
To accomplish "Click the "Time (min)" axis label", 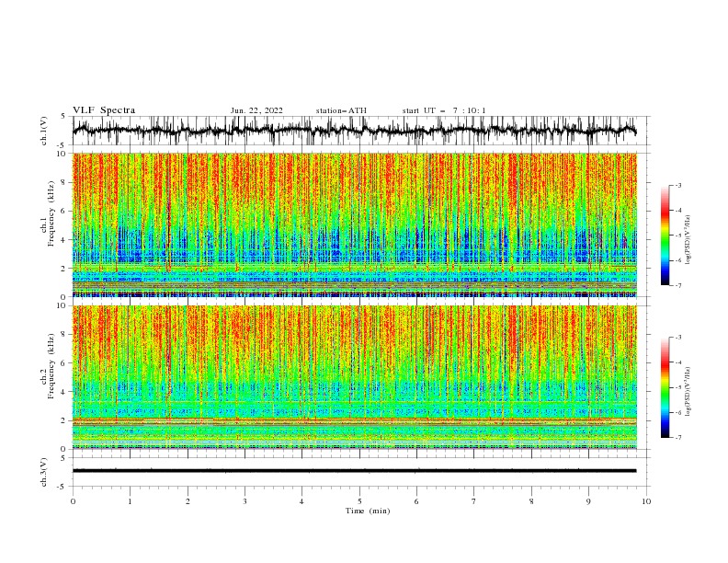I will (x=368, y=511).
